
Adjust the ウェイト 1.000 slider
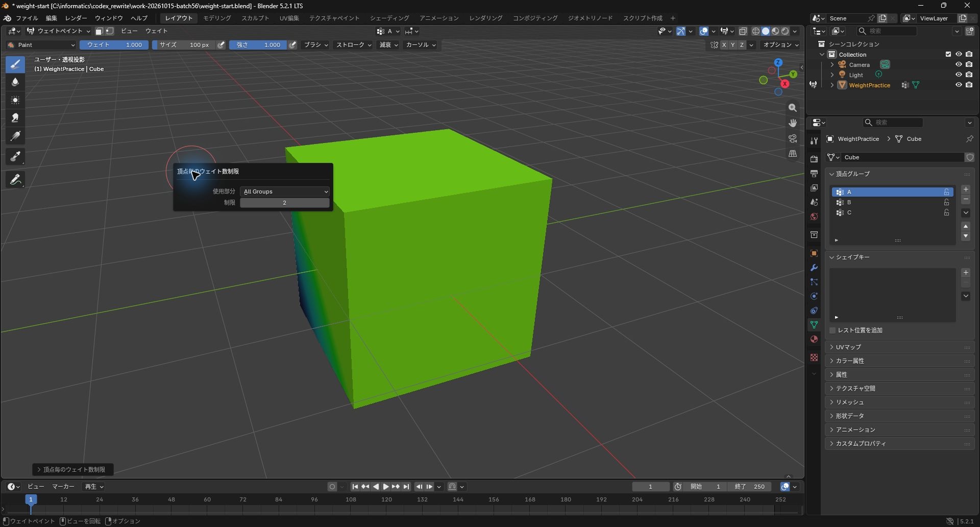[x=114, y=45]
